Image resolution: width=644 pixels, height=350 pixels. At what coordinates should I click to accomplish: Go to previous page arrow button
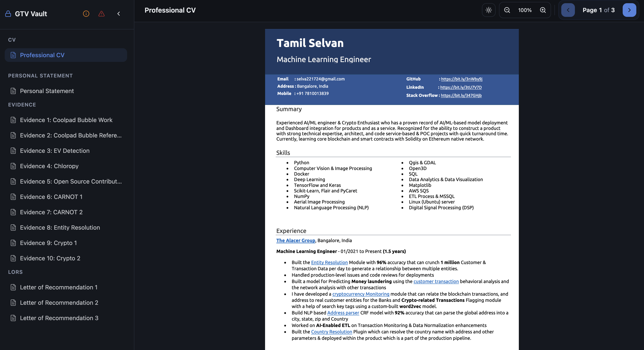(568, 10)
